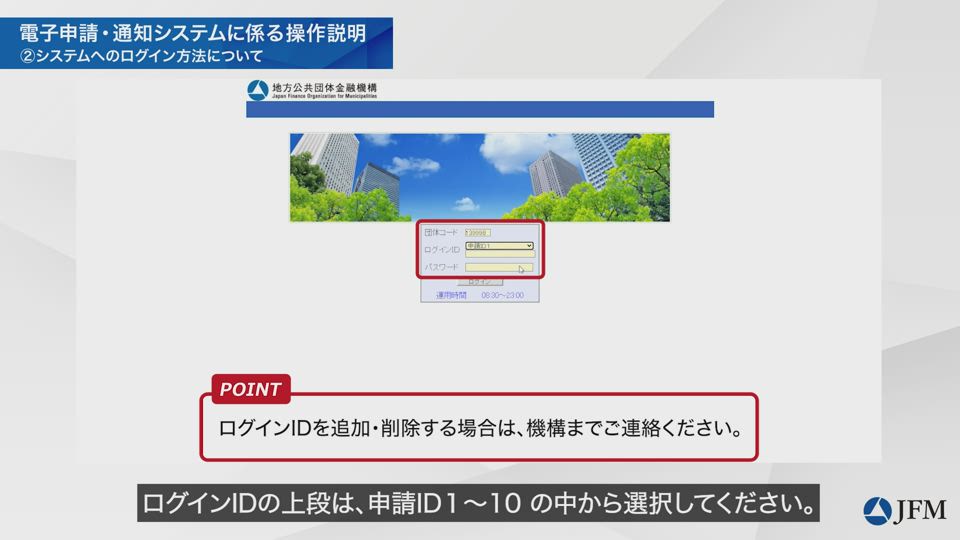Click the 団体コード field label
Viewport: 960px width, 540px height.
click(x=441, y=232)
